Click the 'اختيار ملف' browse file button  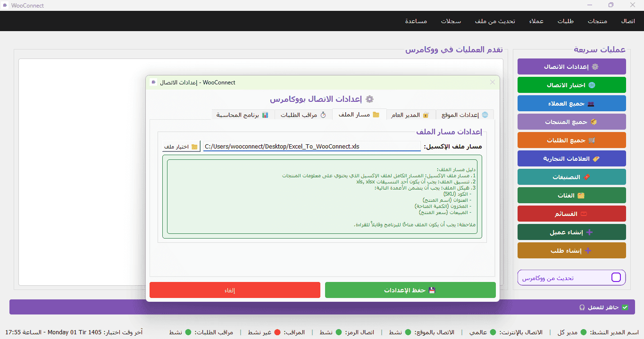[182, 147]
